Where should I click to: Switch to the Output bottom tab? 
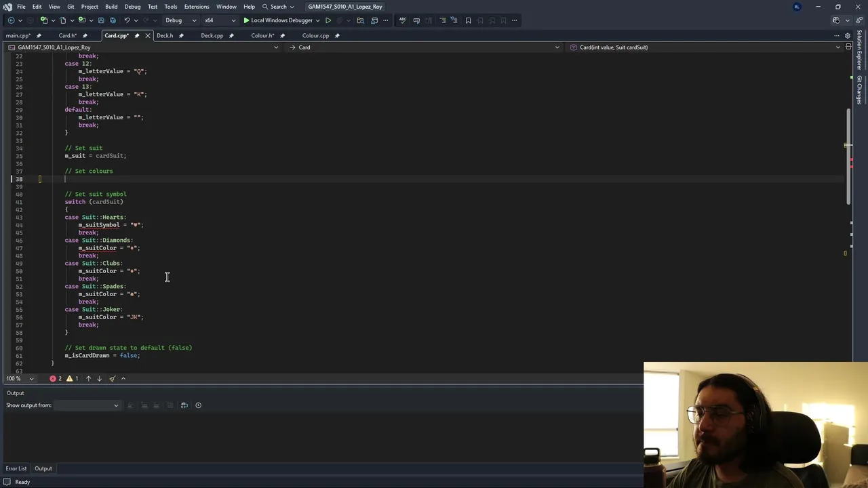[43, 468]
